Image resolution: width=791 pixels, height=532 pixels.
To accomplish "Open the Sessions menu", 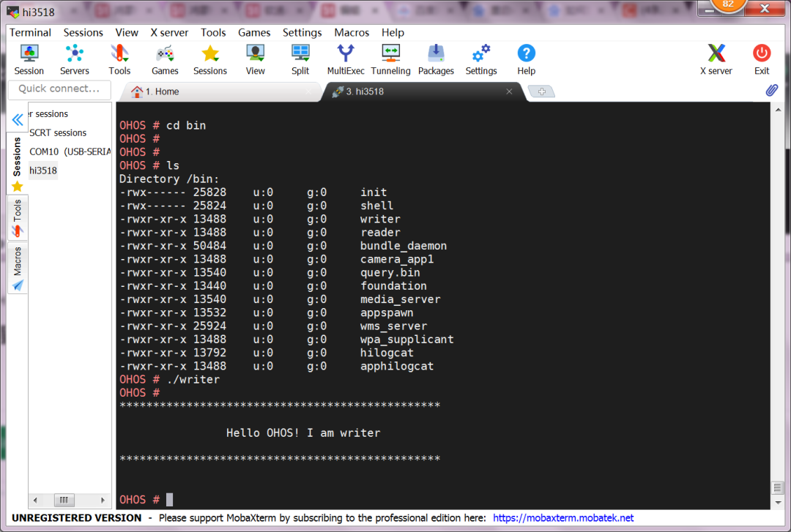I will (83, 32).
